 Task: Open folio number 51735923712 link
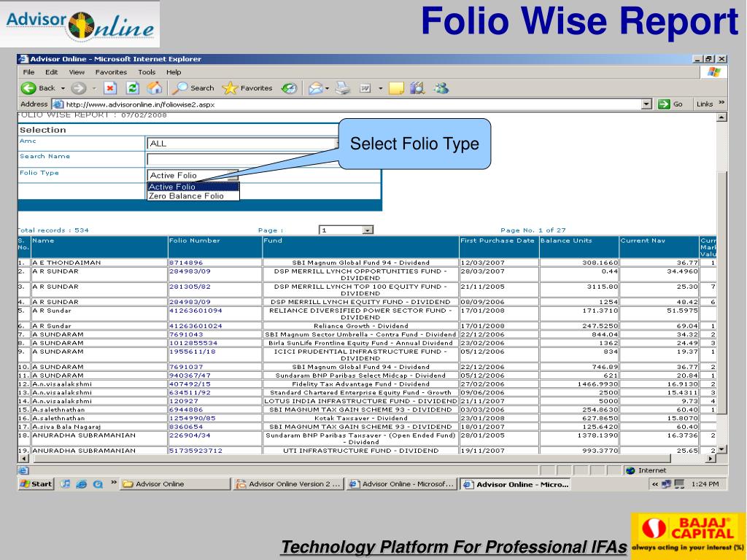(x=196, y=451)
